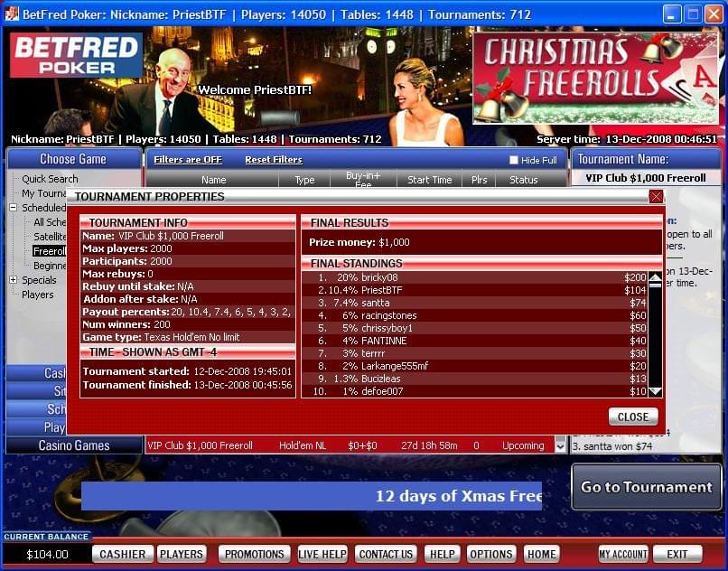Sort tournaments by Plrs column
Image resolution: width=728 pixels, height=571 pixels.
point(479,180)
